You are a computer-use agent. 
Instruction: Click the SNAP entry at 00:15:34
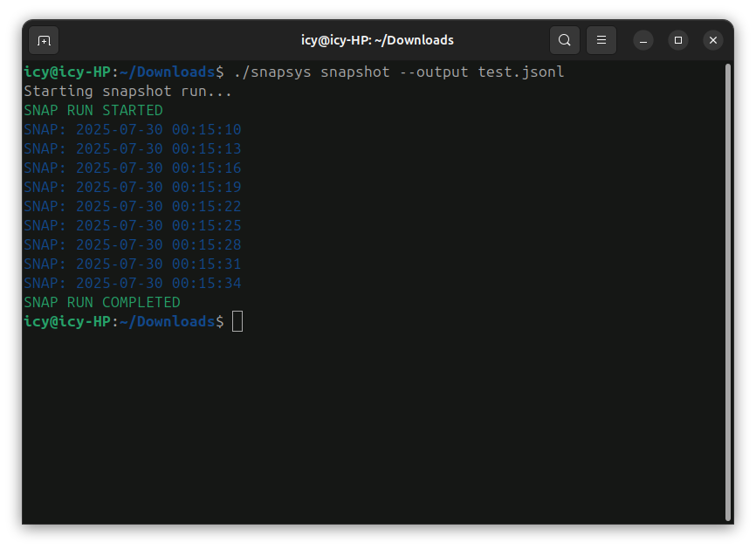coord(132,283)
